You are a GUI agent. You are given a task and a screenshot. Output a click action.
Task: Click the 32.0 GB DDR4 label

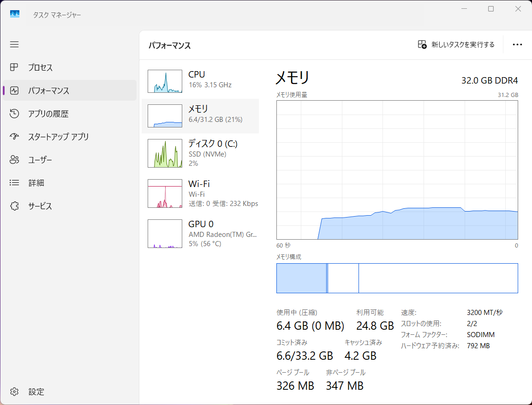point(490,80)
